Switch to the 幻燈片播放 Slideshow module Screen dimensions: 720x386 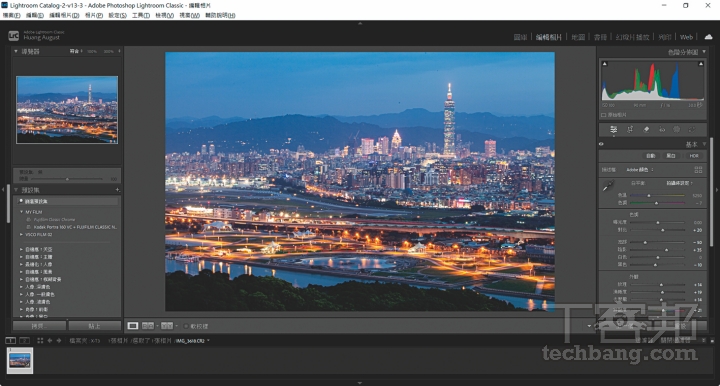pyautogui.click(x=632, y=37)
